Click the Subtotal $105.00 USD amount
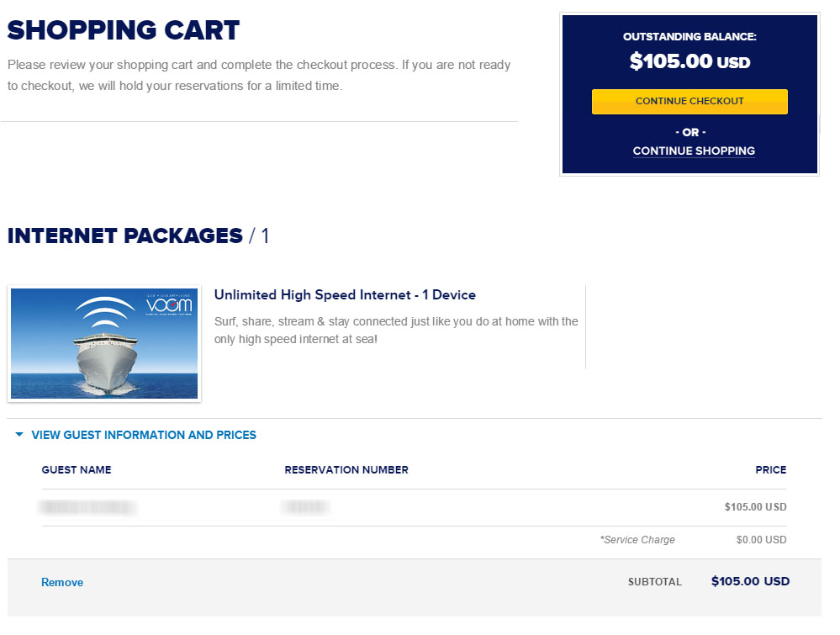840x635 pixels. pos(750,581)
